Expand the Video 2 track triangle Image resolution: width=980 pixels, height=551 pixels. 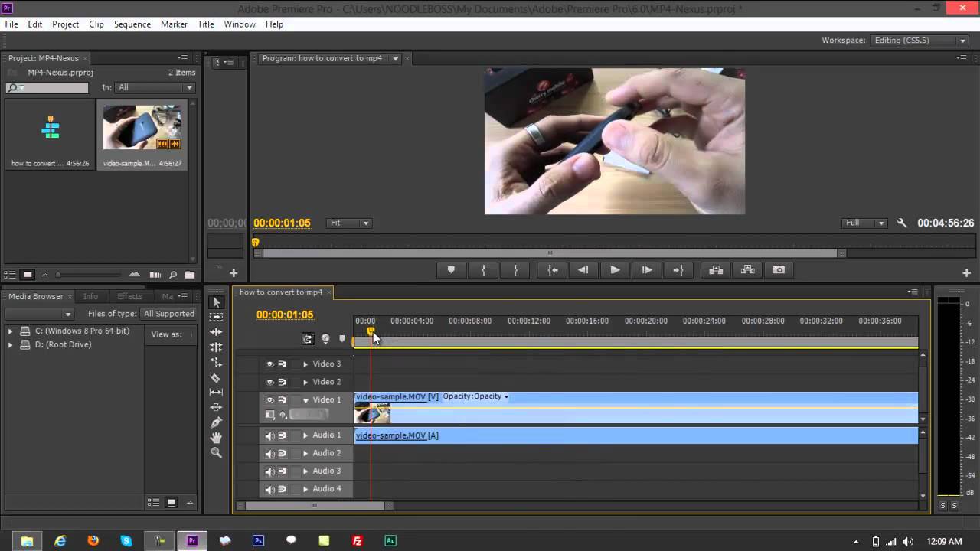pos(305,382)
